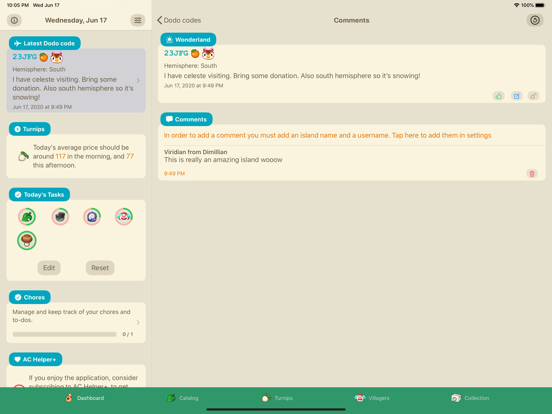Select dodo code 23JFG in Wonderland post
552x414 pixels.
click(176, 53)
